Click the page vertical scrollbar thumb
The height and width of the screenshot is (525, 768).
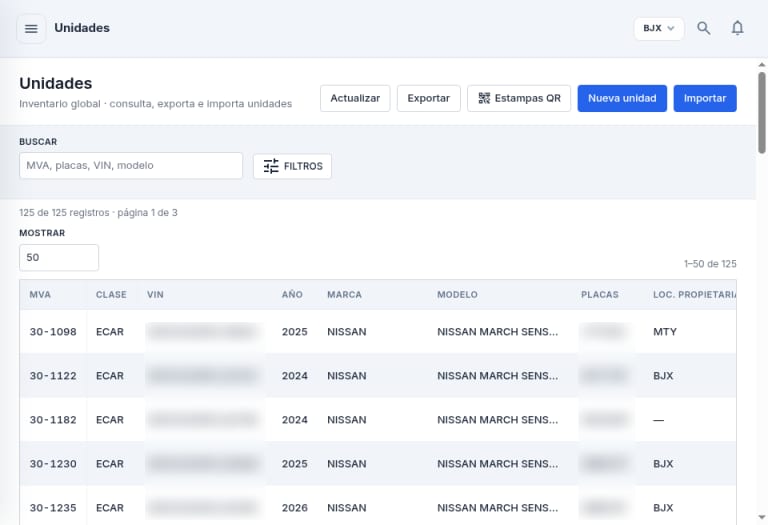(x=762, y=113)
